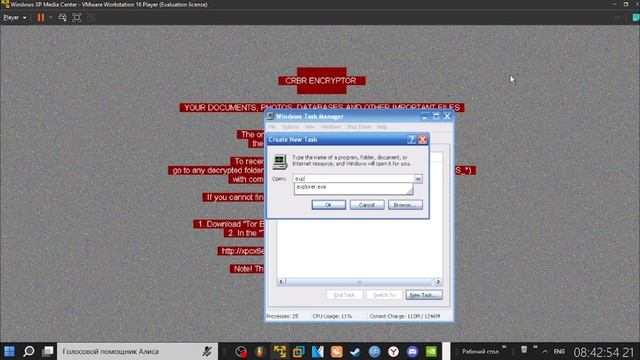Open Task Manager Shut Down menu
The width and height of the screenshot is (640, 360).
pos(359,127)
